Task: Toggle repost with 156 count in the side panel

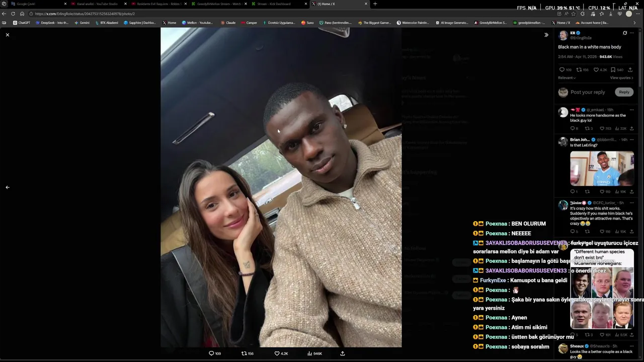Action: pyautogui.click(x=582, y=70)
